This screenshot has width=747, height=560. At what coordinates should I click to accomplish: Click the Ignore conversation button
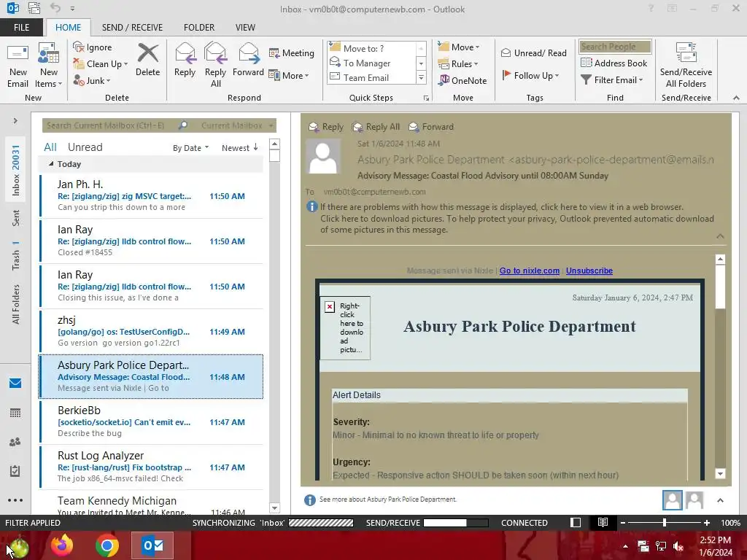pyautogui.click(x=93, y=47)
